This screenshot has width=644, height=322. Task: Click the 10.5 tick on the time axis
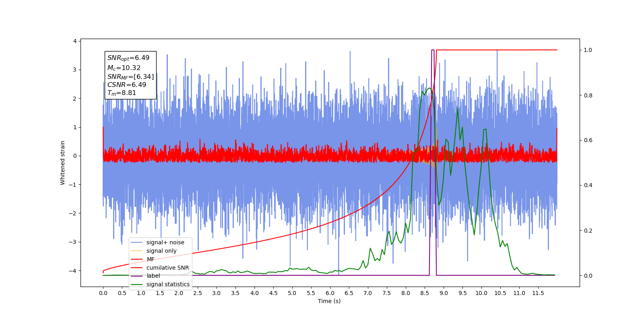coord(500,293)
